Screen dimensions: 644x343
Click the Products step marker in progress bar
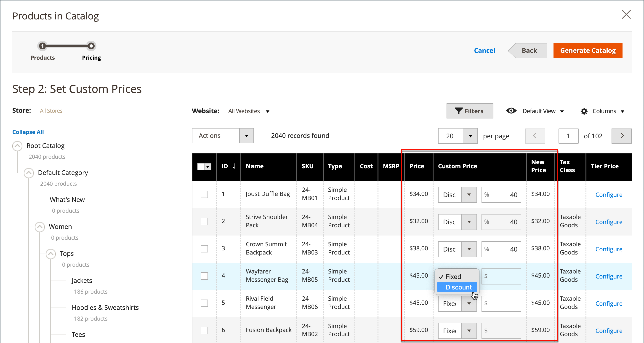43,46
